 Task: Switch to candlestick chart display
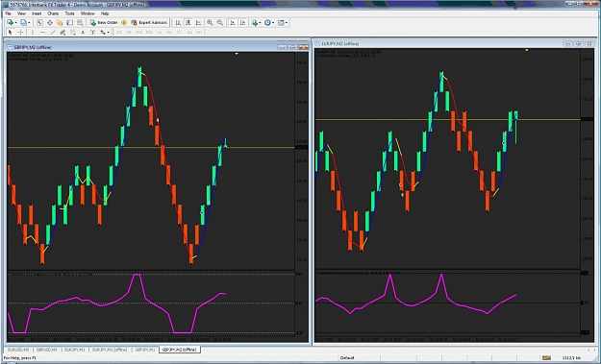[188, 23]
